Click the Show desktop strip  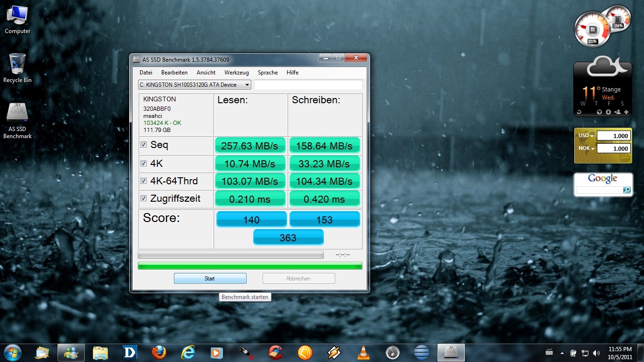click(x=641, y=353)
